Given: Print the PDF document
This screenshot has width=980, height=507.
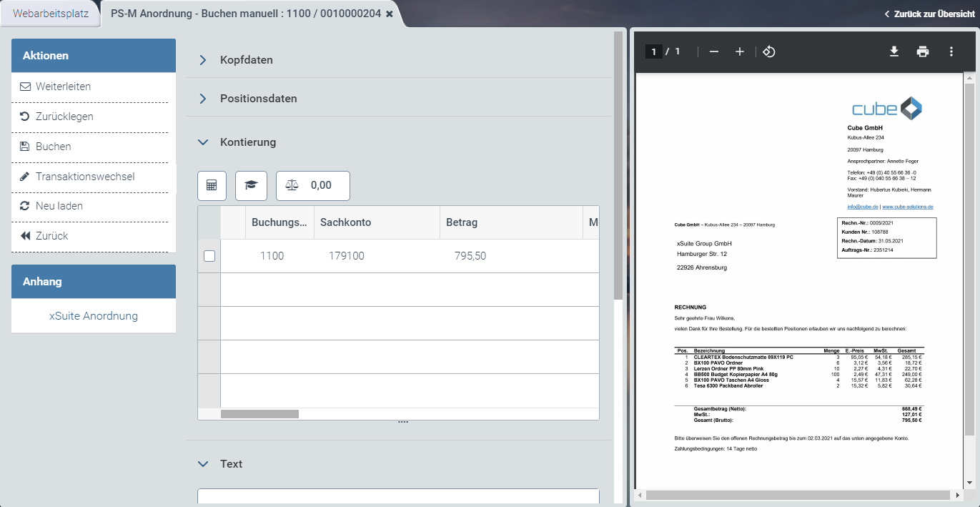Looking at the screenshot, I should coord(923,51).
